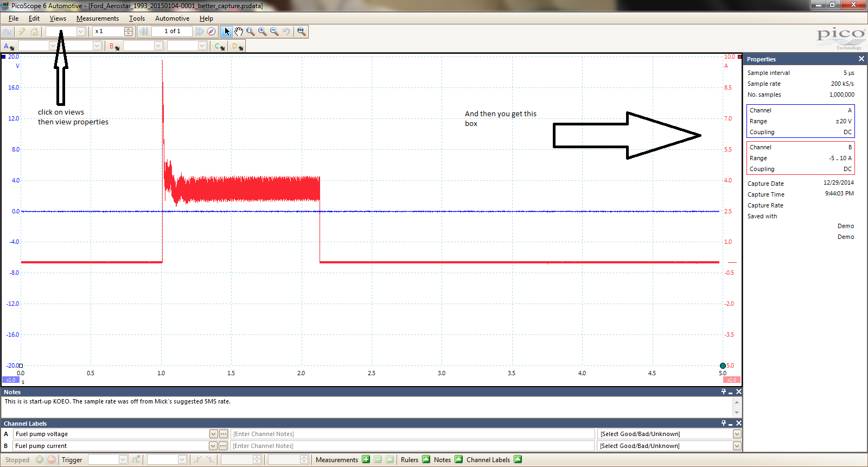Open the timebase dropdown in toolbar
Image resolution: width=868 pixels, height=467 pixels.
point(80,31)
